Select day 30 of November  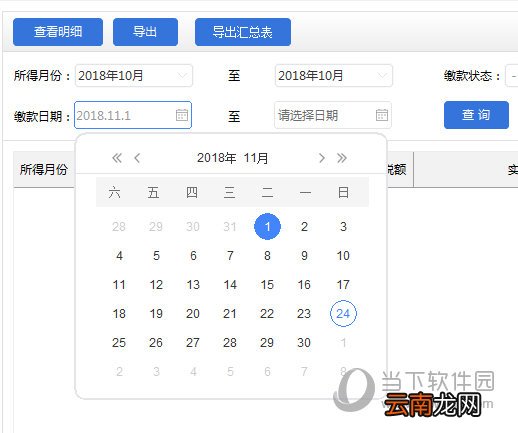coord(304,343)
